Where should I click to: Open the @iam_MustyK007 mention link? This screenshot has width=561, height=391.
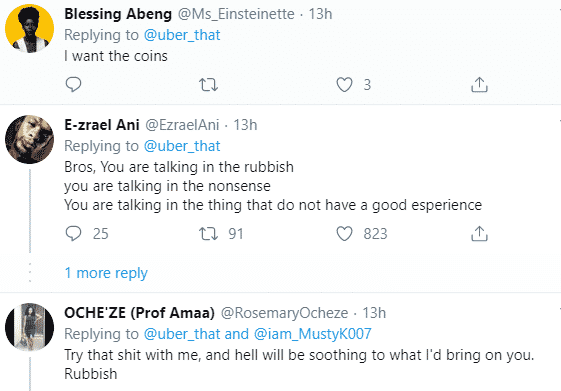(x=312, y=334)
